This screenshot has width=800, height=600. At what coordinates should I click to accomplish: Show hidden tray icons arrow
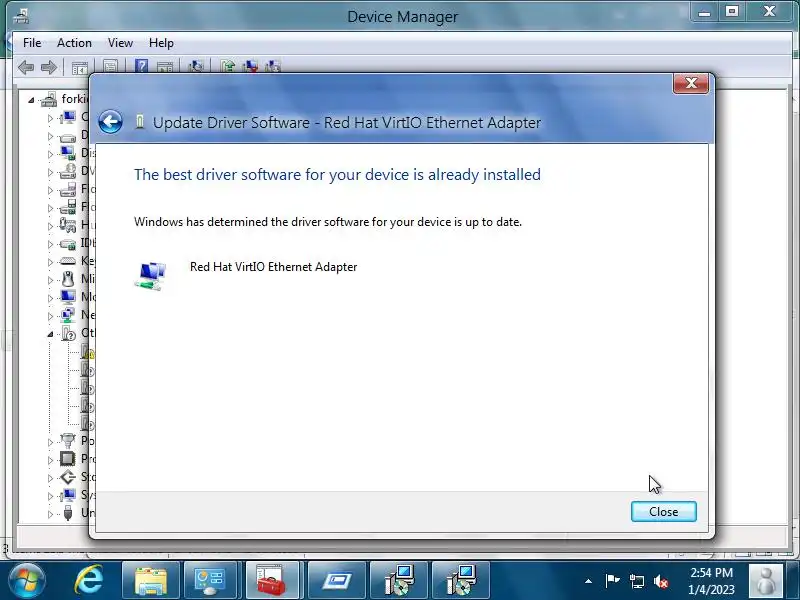tap(588, 581)
